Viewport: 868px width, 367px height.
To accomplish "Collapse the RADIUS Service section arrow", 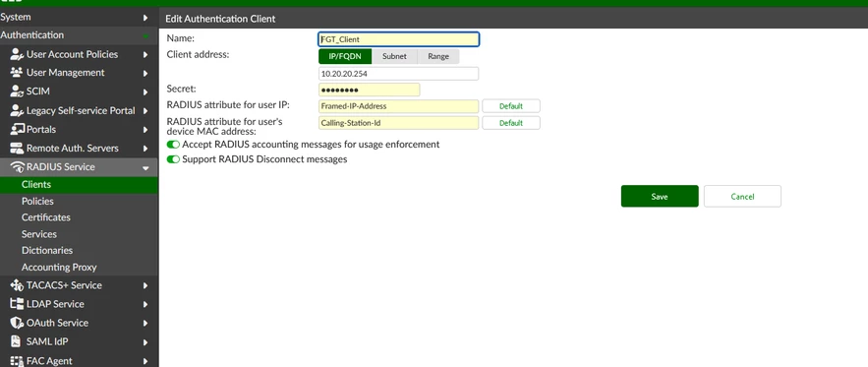I will pos(145,167).
